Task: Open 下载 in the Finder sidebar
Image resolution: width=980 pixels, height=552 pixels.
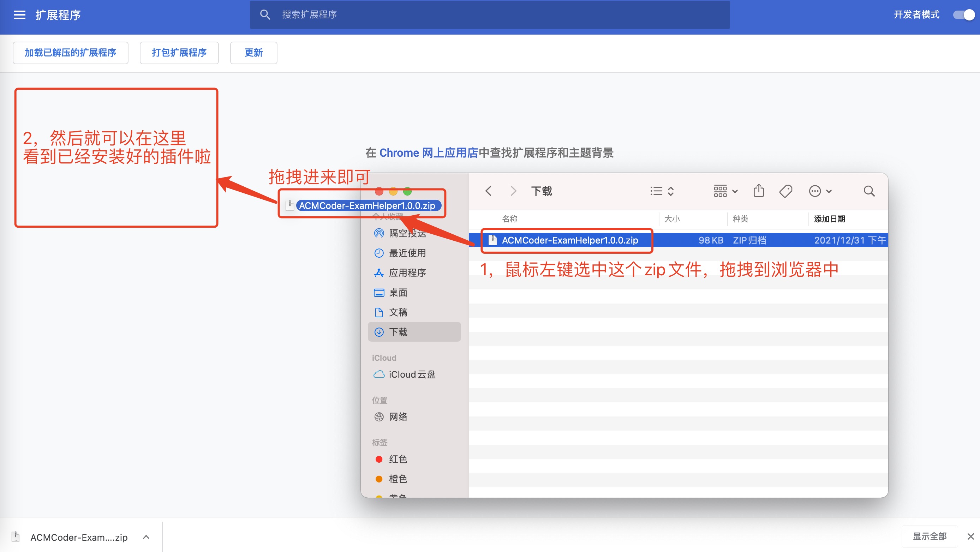Action: pyautogui.click(x=414, y=332)
